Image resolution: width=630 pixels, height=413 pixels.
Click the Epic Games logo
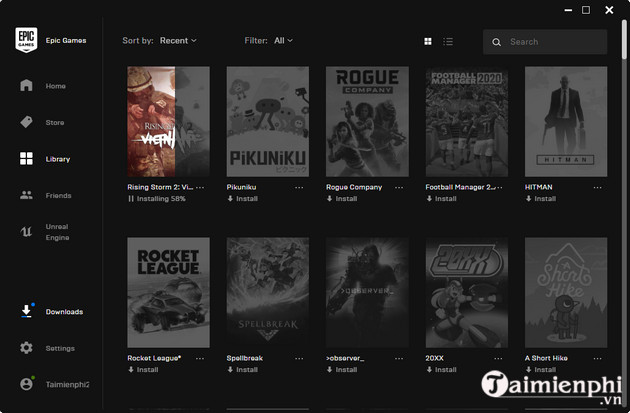(26, 40)
